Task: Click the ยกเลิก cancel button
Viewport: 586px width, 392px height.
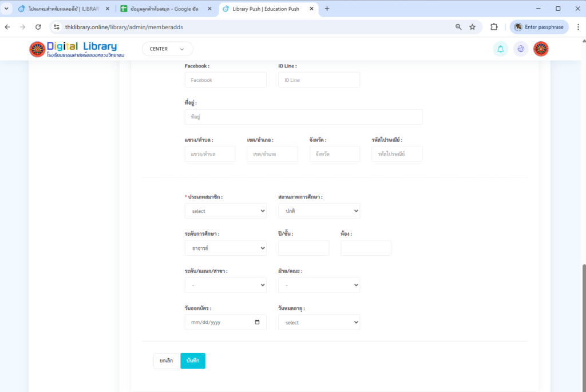Action: (166, 361)
